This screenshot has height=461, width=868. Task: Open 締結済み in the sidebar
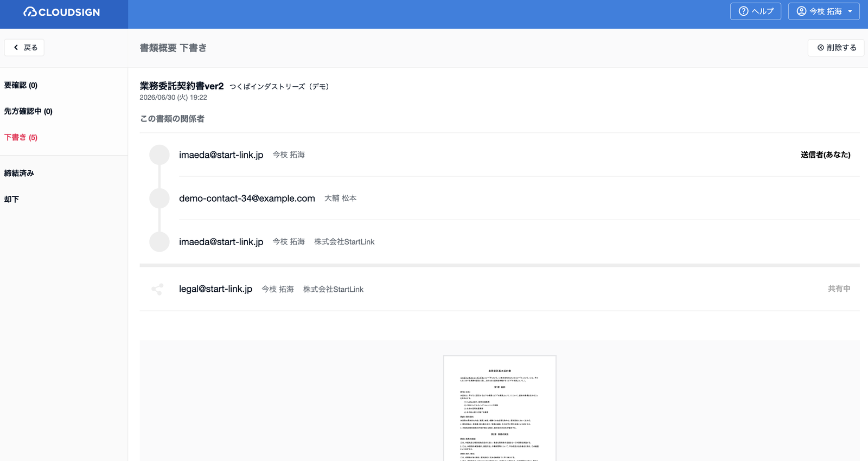pyautogui.click(x=19, y=173)
